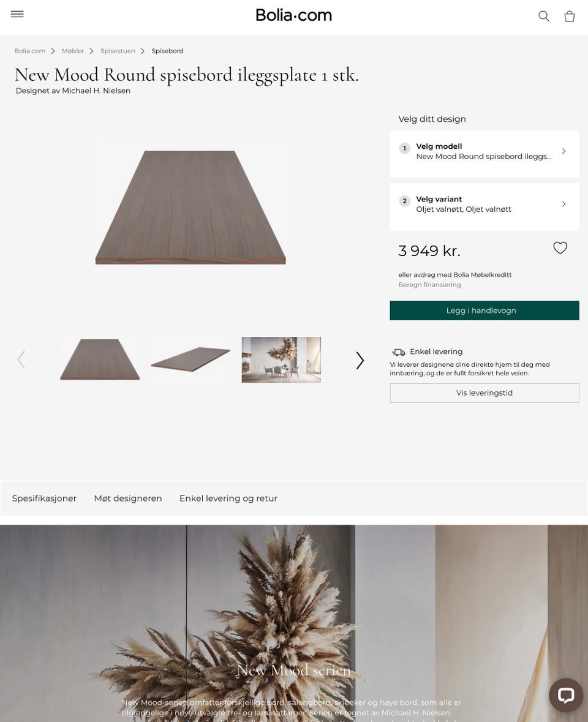
Task: Click the delivery truck icon
Action: 398,352
